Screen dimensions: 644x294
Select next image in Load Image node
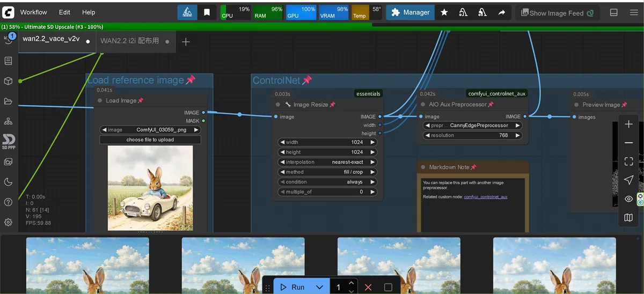[196, 130]
